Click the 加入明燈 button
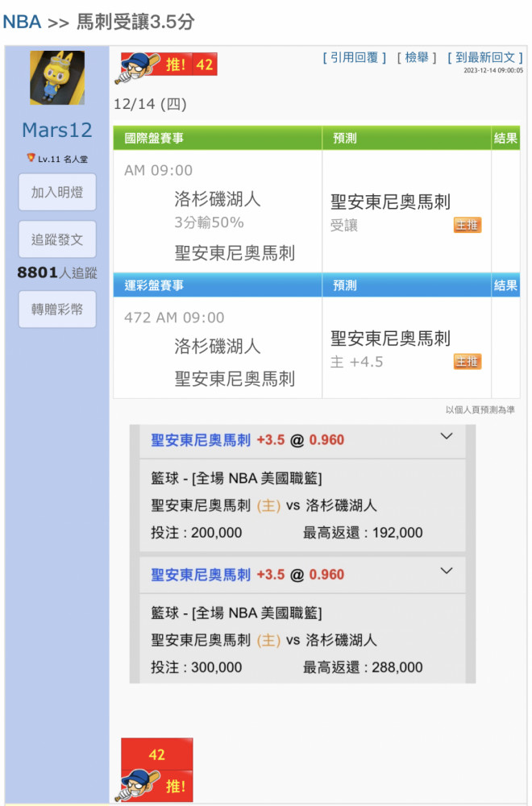Screen dimensions: 532x806 [57, 192]
